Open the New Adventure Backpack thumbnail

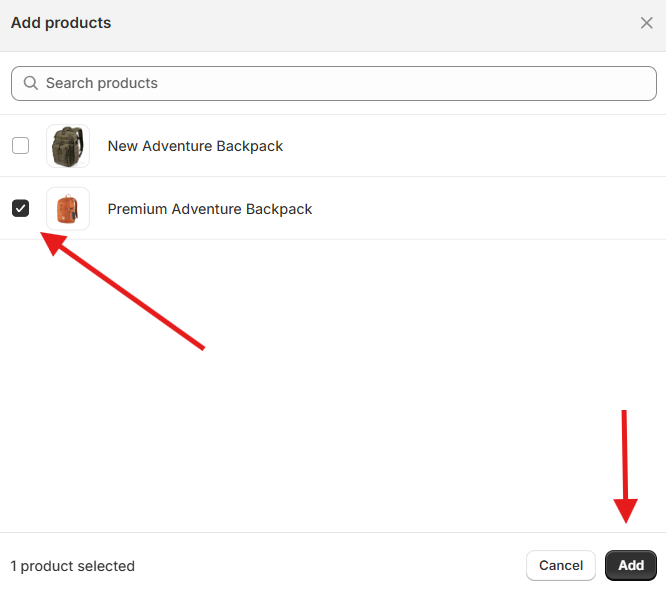coord(68,146)
